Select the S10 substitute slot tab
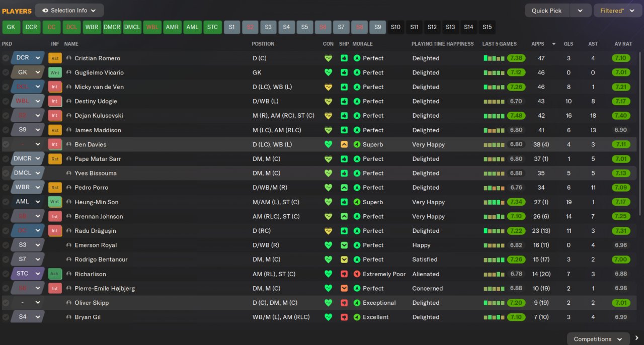Image resolution: width=644 pixels, height=345 pixels. click(x=395, y=27)
